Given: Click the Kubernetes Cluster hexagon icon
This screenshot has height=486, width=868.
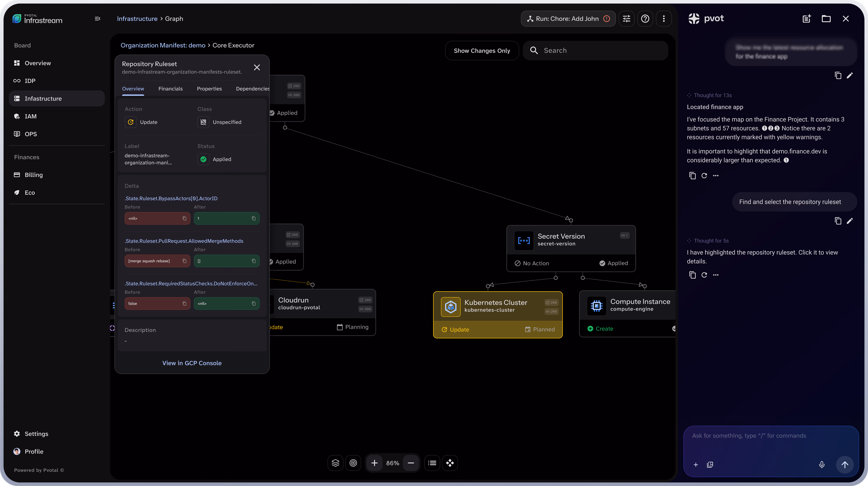Looking at the screenshot, I should [x=451, y=307].
